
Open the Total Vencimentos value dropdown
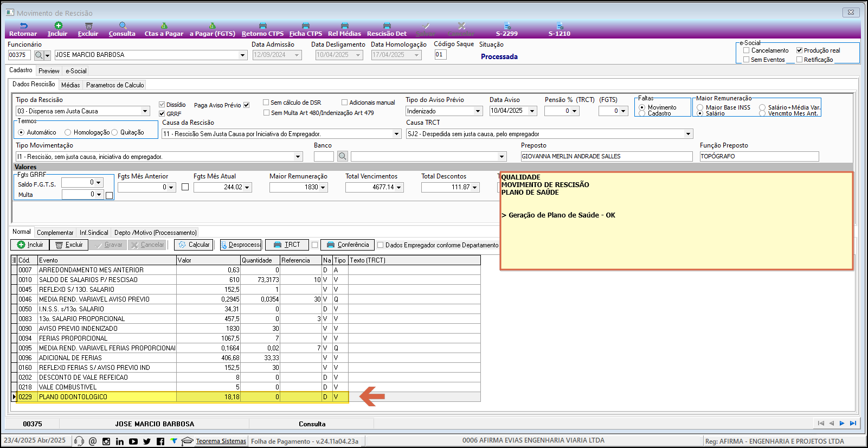pos(399,188)
